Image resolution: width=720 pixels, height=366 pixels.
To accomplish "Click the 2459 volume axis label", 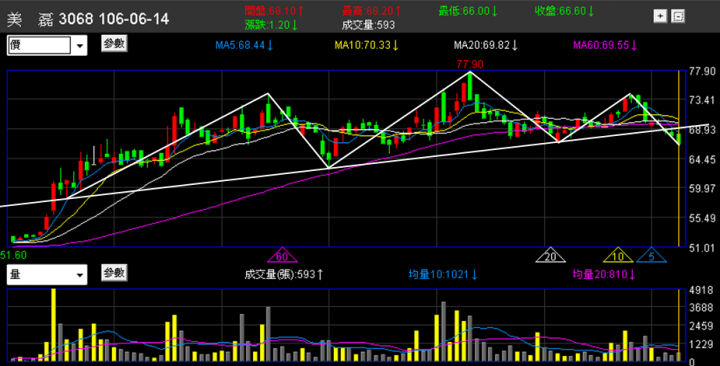I will [x=700, y=327].
